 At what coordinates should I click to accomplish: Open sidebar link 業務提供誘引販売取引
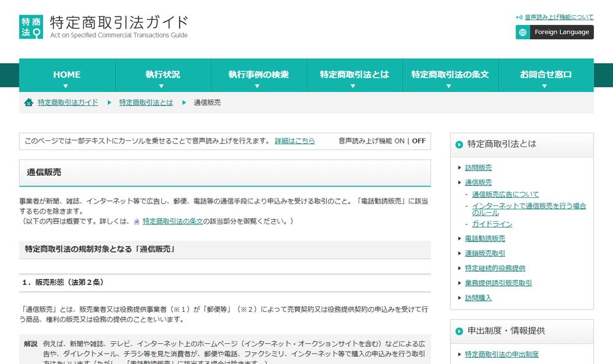498,283
